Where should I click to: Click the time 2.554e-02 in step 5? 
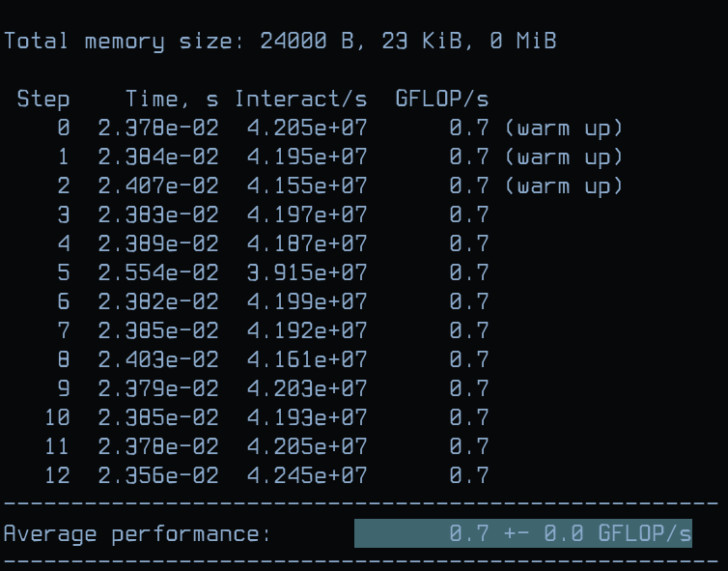tap(158, 272)
